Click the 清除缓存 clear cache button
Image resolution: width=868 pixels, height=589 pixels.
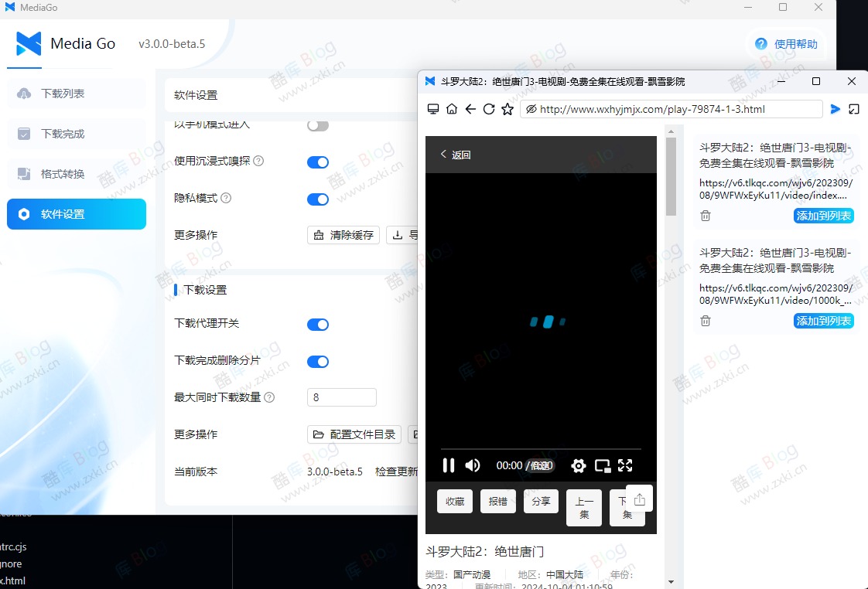(x=343, y=235)
